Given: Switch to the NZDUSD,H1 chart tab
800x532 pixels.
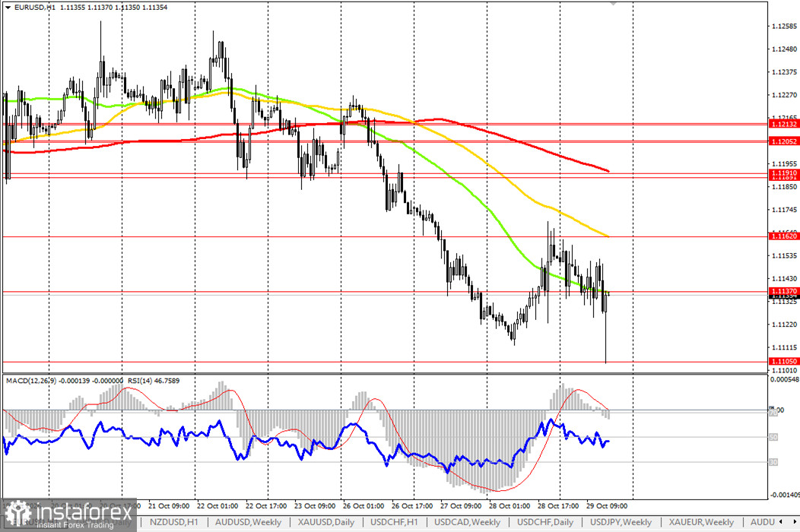Looking at the screenshot, I should point(174,522).
